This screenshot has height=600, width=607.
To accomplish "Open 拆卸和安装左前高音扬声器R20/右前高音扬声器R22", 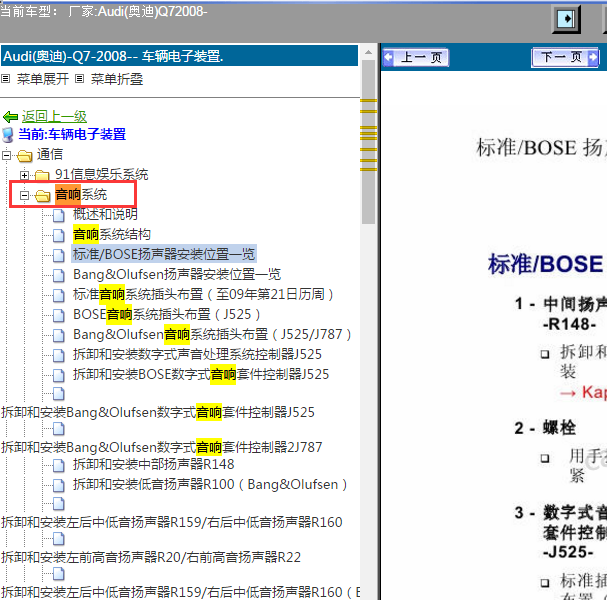I will coord(151,557).
